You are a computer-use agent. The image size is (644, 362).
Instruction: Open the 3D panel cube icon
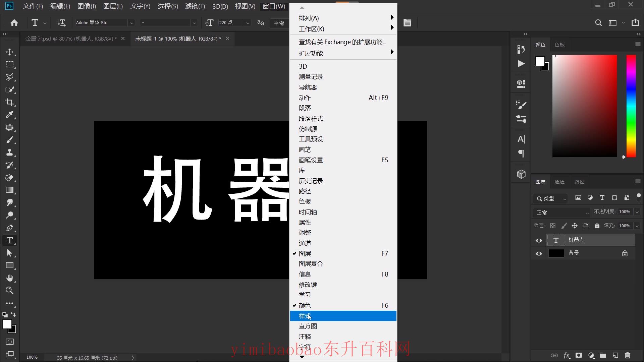coord(521,174)
